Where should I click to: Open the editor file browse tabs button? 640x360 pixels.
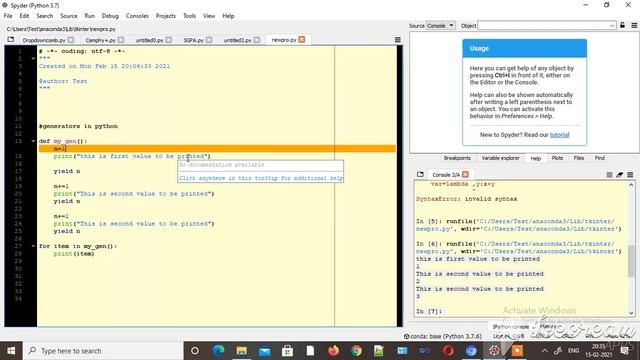(11, 40)
